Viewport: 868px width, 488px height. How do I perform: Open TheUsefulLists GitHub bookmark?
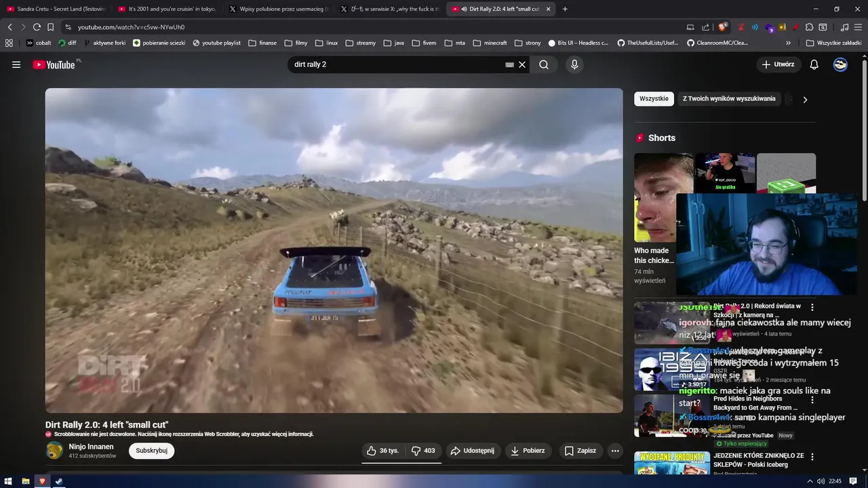[648, 43]
